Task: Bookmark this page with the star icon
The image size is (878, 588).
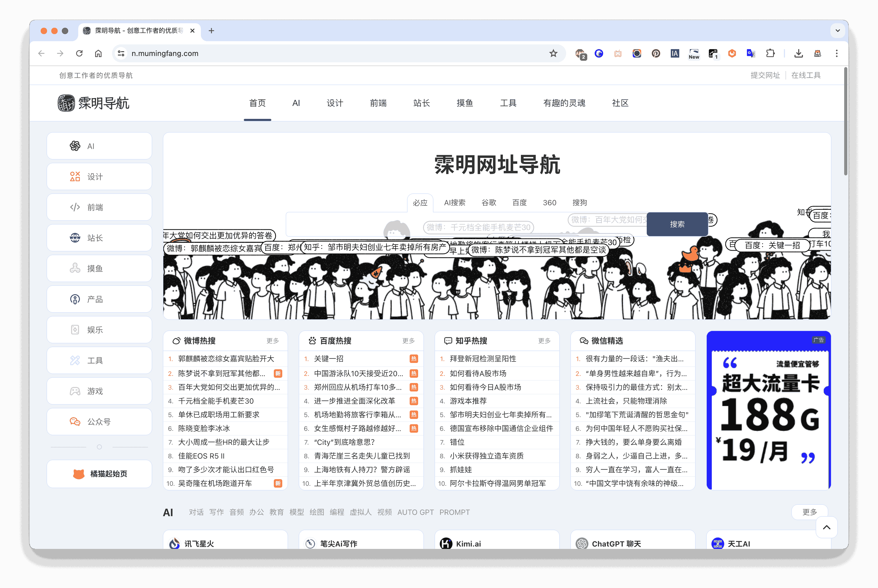Action: 553,53
